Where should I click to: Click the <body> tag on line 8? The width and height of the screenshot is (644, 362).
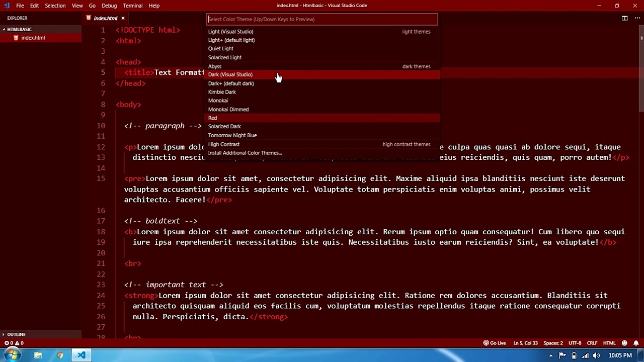tap(128, 105)
